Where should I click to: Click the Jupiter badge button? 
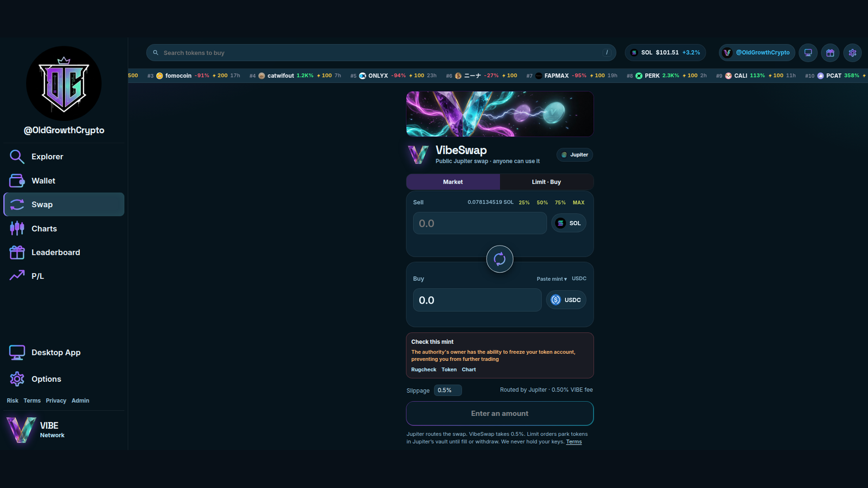(x=575, y=155)
